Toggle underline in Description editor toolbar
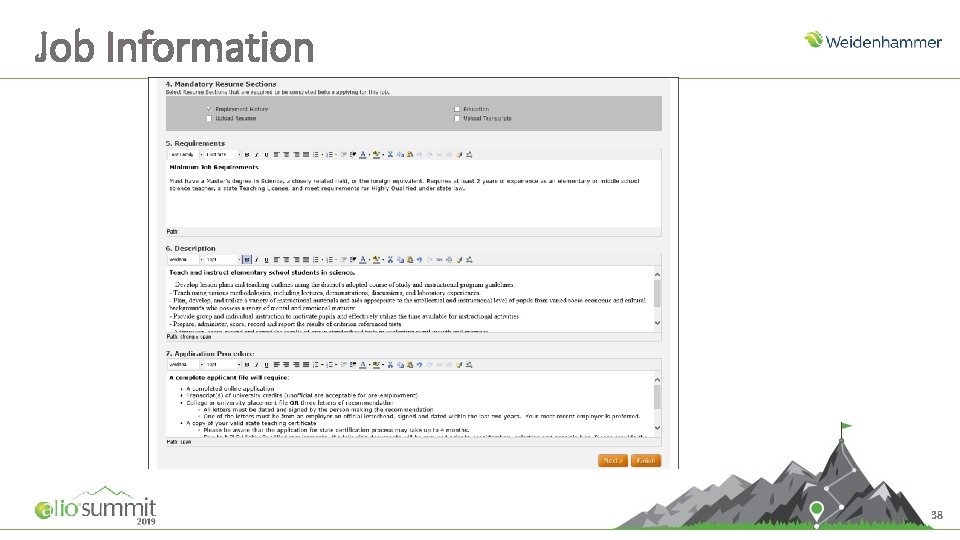 pyautogui.click(x=266, y=260)
